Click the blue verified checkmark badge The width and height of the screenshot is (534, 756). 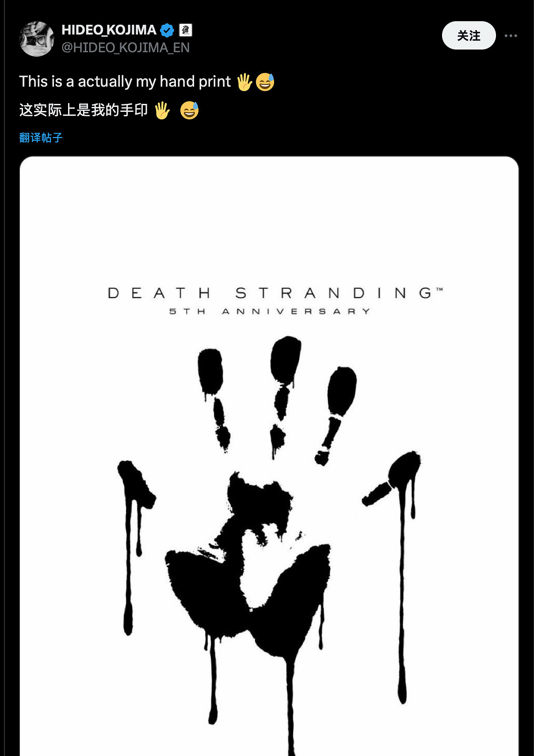[x=167, y=30]
